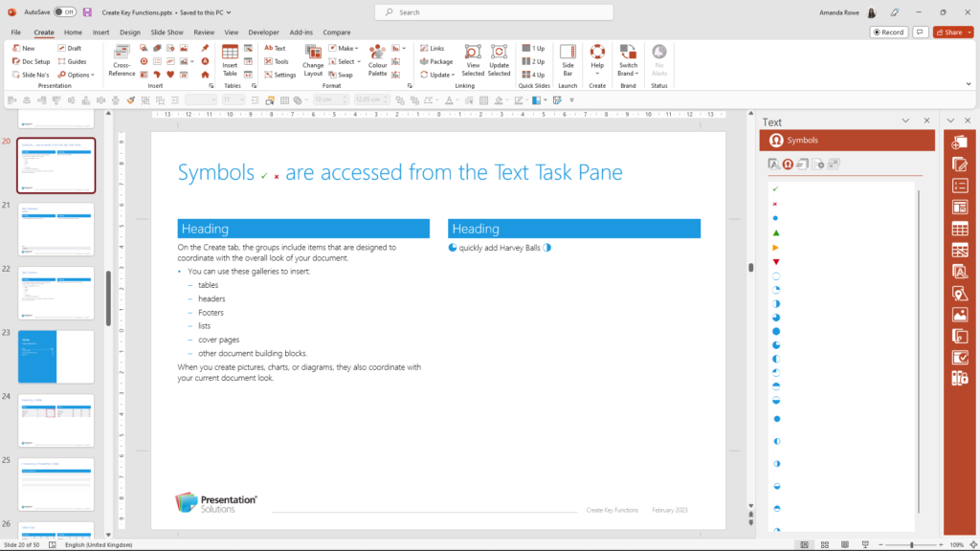Switch to the Slide Show ribbon tab
This screenshot has width=980, height=551.
[x=167, y=31]
